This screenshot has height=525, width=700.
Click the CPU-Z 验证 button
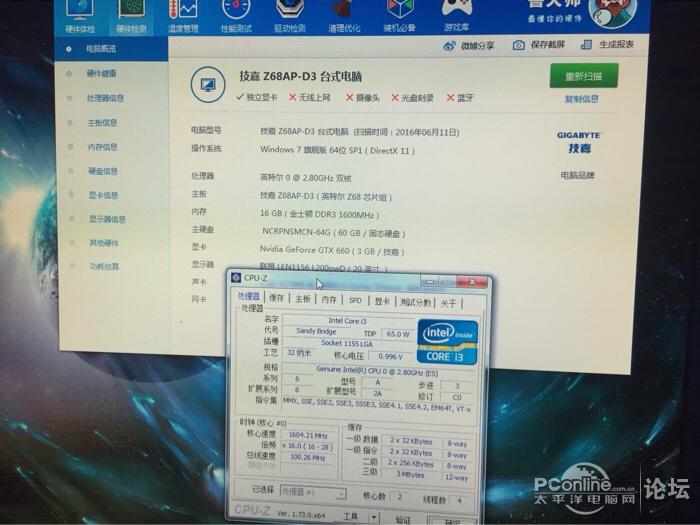403,519
